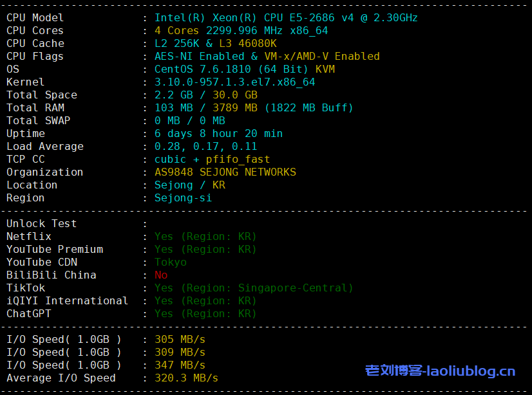Click the Average I/O Speed 320.3 MB/s
This screenshot has width=532, height=395.
(x=186, y=378)
